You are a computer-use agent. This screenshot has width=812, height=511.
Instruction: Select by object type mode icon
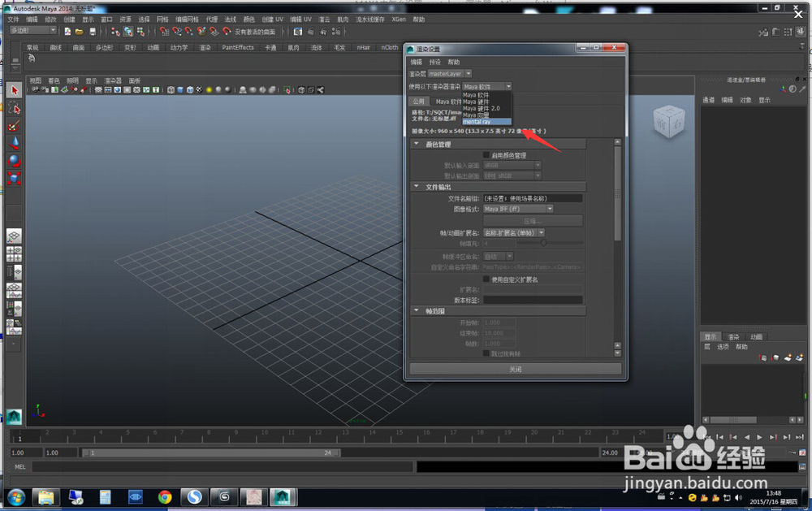[128, 32]
